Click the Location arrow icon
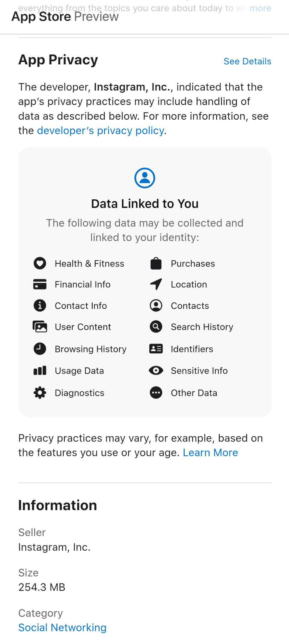Screen dimensions: 289x644 156,284
